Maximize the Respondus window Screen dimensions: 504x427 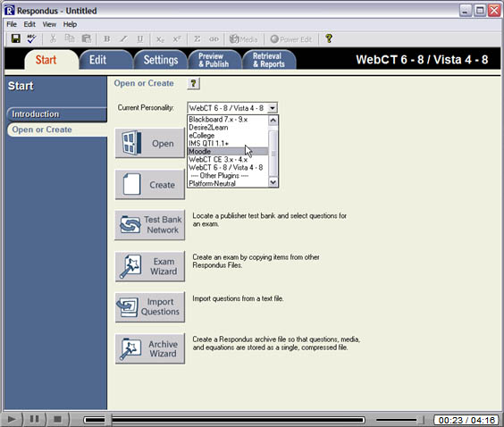point(480,11)
